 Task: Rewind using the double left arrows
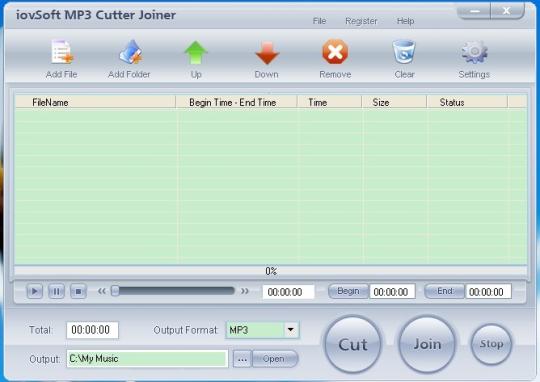point(102,291)
